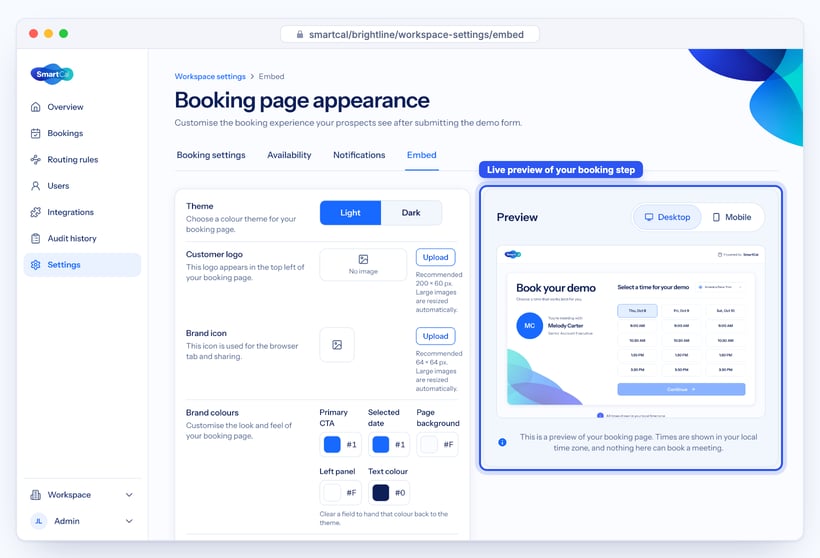This screenshot has width=820, height=558.
Task: Click the SmartCal logo in sidebar
Action: click(52, 74)
